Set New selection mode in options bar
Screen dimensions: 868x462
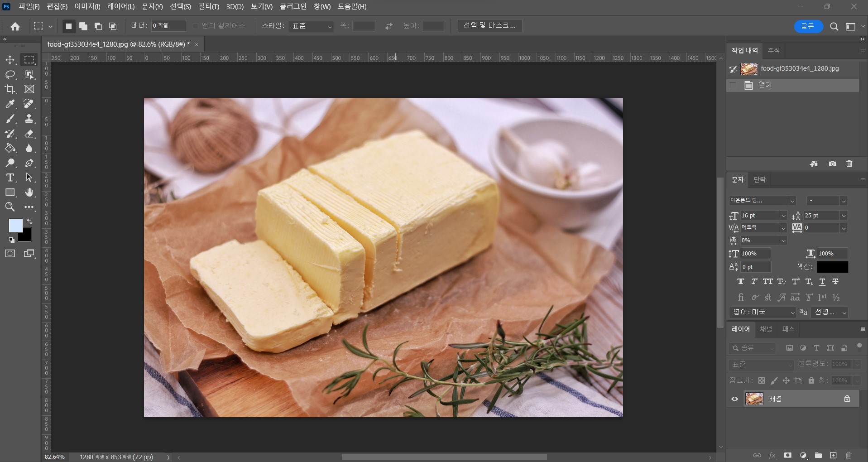point(69,26)
